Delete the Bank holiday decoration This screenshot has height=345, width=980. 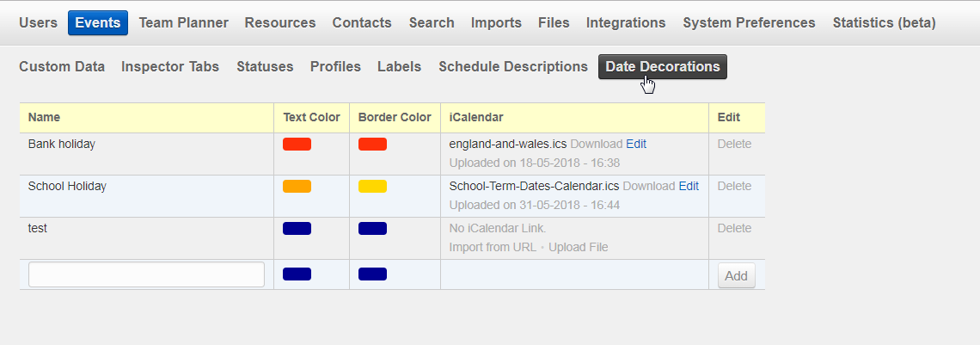(734, 144)
